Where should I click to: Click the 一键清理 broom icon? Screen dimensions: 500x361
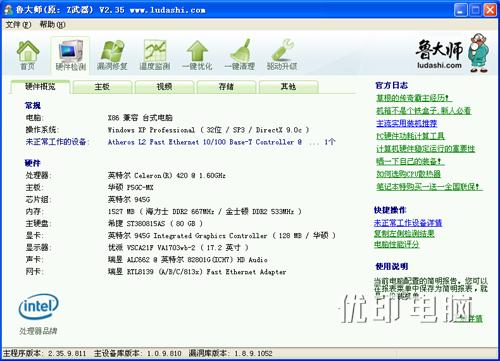[240, 55]
